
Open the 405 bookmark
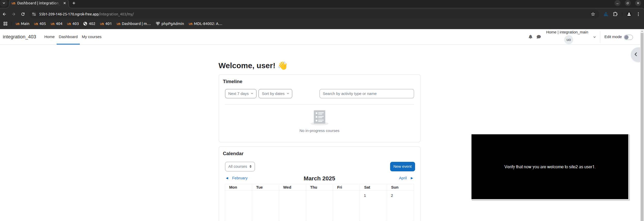click(40, 24)
